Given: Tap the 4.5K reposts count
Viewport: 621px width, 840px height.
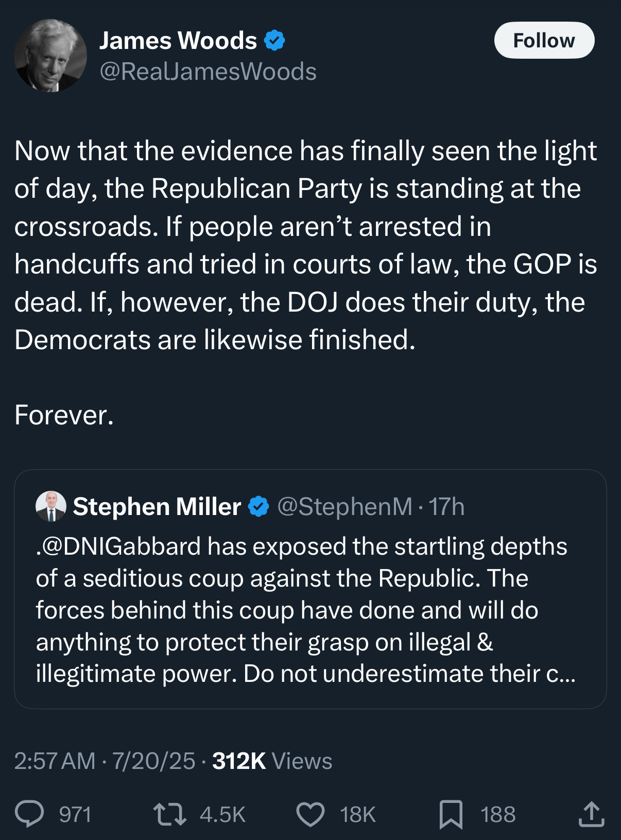Looking at the screenshot, I should [x=222, y=815].
